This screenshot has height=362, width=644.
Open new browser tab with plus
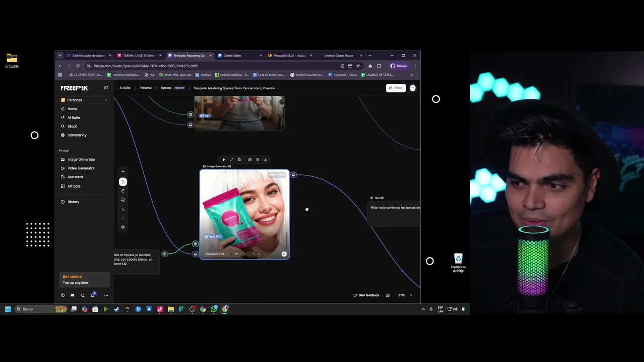pyautogui.click(x=370, y=56)
